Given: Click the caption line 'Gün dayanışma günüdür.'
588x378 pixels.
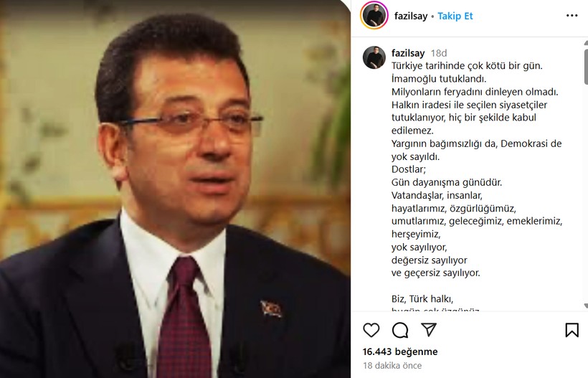Looking at the screenshot, I should [x=447, y=183].
